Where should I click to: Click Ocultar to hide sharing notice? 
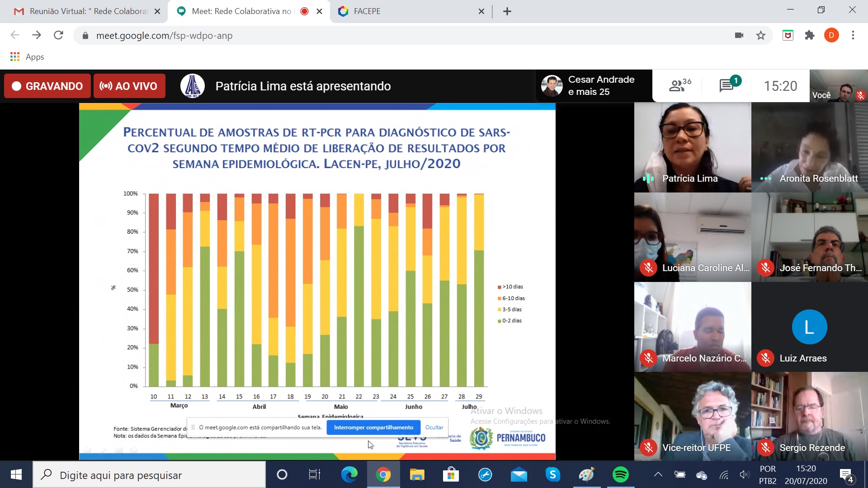point(434,427)
